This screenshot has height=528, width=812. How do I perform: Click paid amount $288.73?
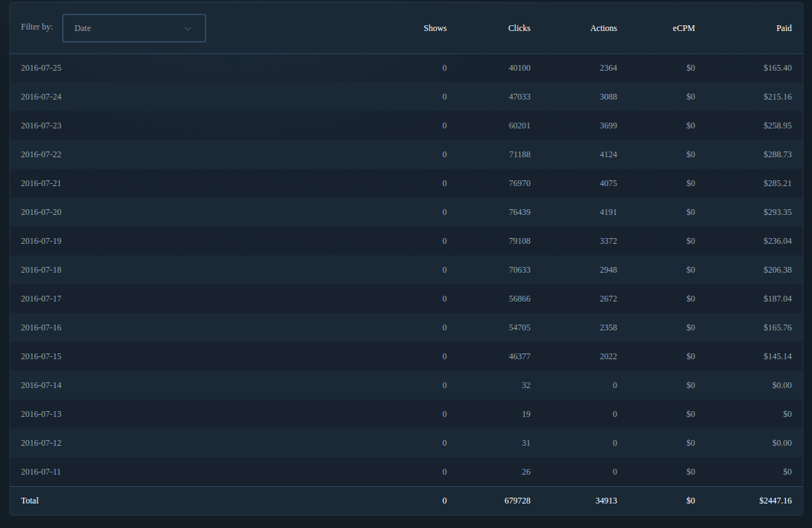tap(777, 154)
